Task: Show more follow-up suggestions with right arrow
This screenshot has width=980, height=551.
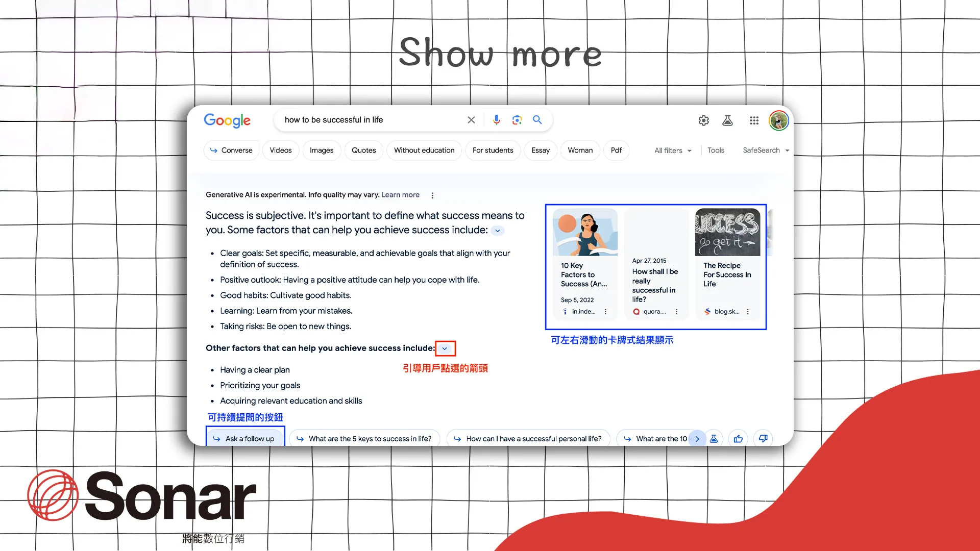Action: (x=697, y=439)
